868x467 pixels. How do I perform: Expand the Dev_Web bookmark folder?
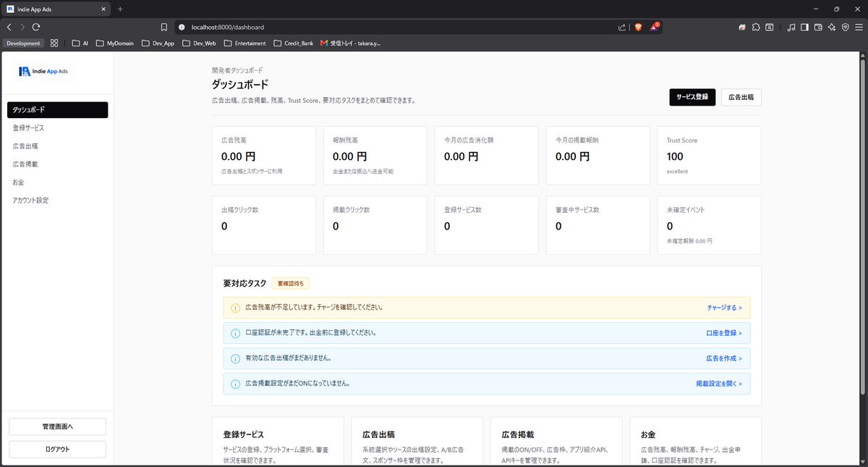point(200,43)
